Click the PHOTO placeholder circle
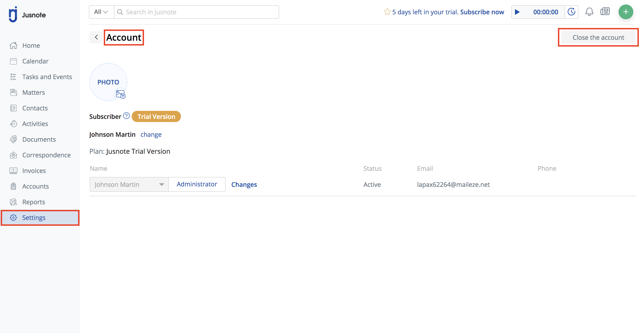Screen dimensions: 644x333 tap(108, 82)
